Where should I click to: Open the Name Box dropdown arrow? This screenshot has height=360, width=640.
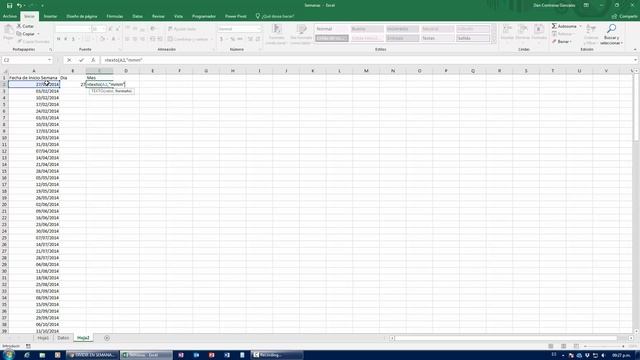49,60
